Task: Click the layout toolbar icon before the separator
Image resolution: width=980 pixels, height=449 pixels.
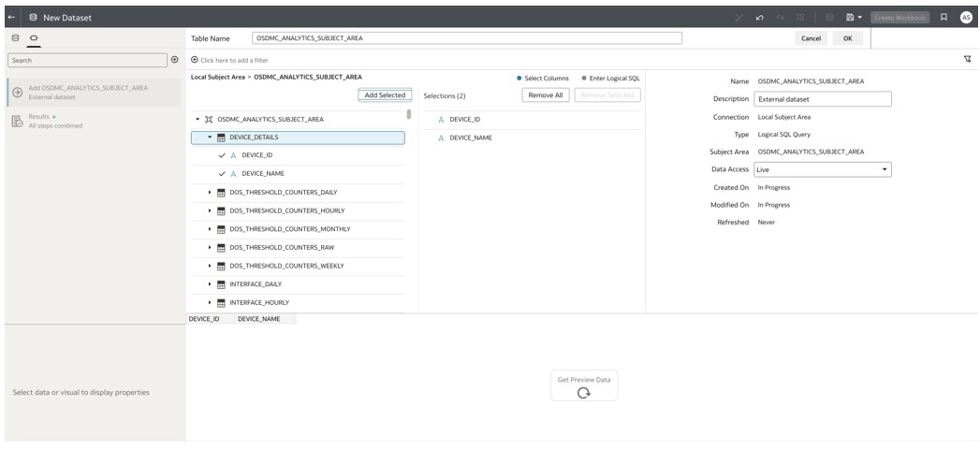Action: [x=800, y=18]
